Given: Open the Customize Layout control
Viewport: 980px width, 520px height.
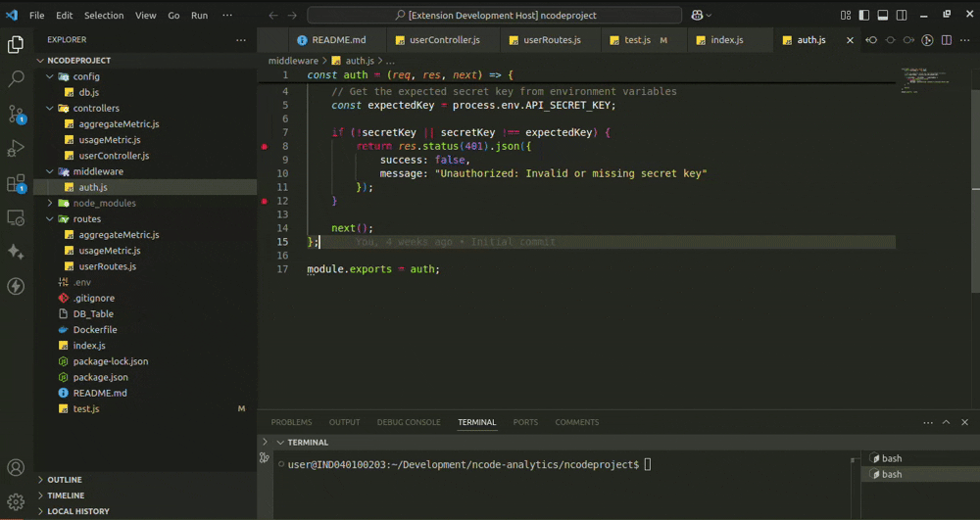Looking at the screenshot, I should point(846,15).
